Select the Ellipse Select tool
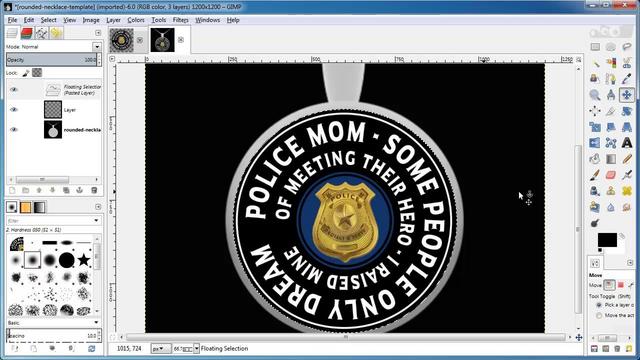Screen dimensions: 640x360 point(611,47)
